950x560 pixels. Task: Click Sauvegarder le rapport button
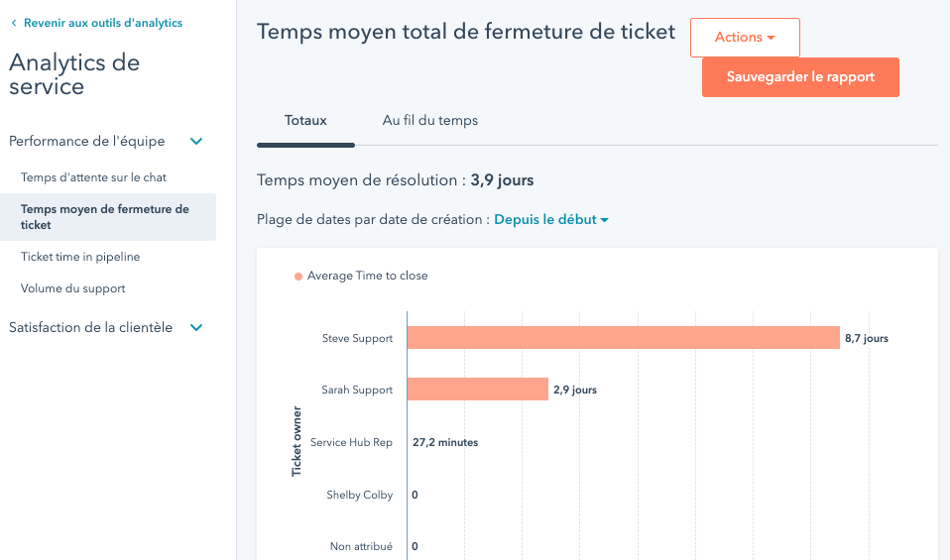click(x=800, y=77)
